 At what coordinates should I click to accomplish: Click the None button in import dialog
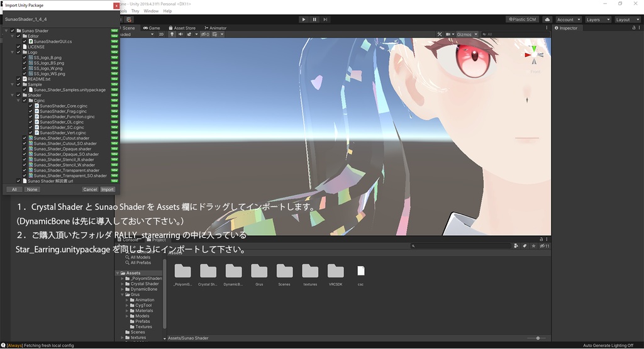tap(32, 189)
